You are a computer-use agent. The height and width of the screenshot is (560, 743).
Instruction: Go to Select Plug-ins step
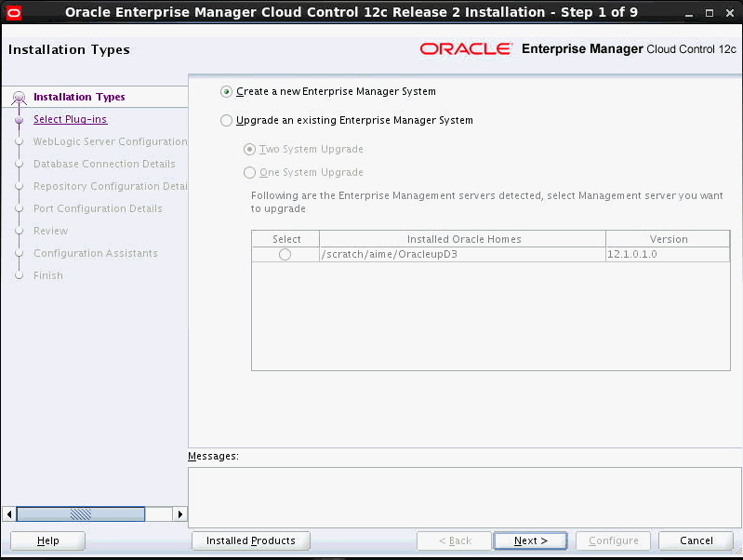coord(70,119)
